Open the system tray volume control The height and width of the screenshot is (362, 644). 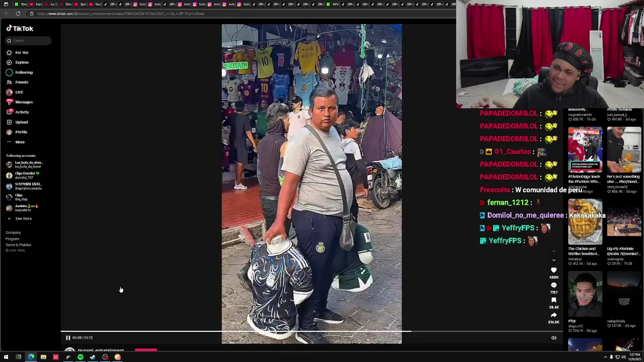pos(623,357)
